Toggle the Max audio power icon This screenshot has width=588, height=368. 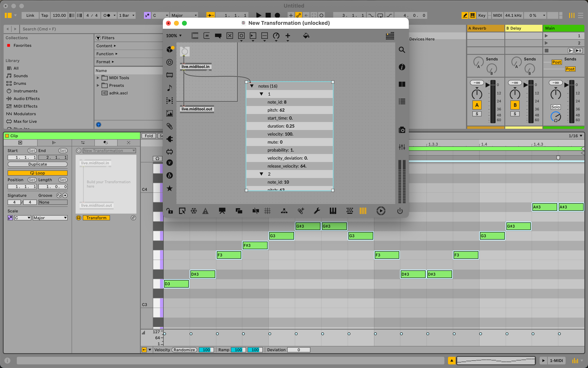point(400,211)
